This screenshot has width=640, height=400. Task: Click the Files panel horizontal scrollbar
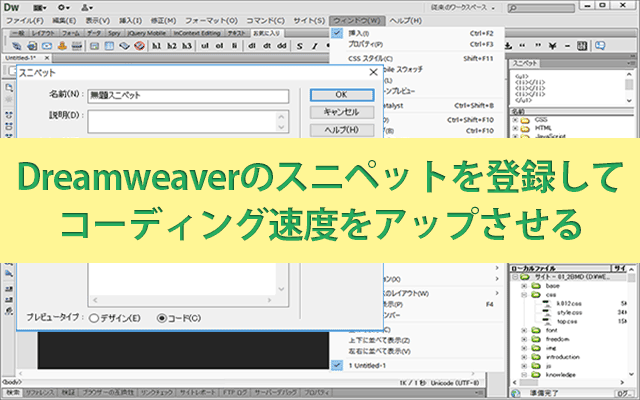point(568,382)
